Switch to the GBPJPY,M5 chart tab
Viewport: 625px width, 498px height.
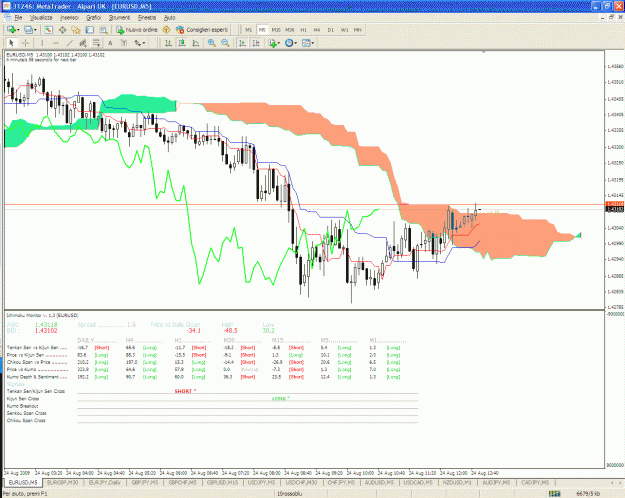click(x=145, y=482)
